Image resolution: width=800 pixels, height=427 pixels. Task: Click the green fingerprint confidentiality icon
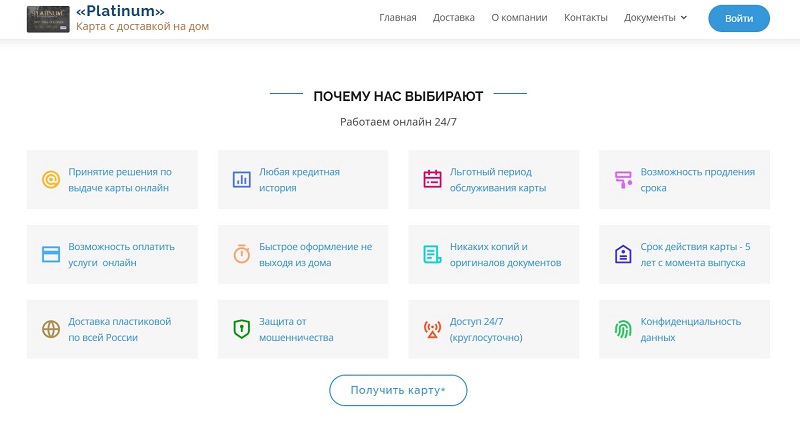point(623,329)
